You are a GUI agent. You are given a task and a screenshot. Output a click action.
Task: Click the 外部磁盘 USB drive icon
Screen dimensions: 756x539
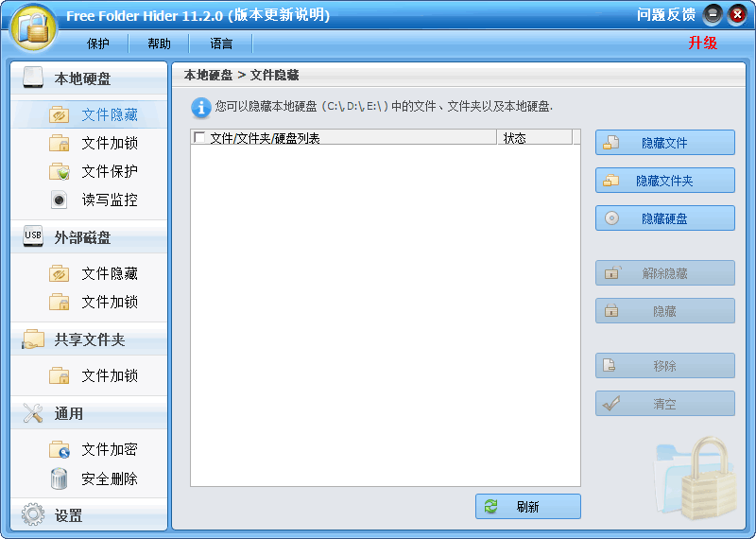tap(33, 236)
